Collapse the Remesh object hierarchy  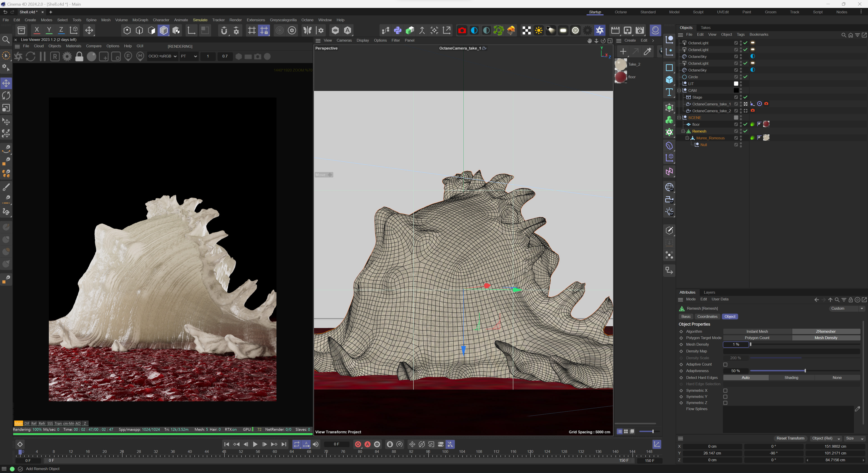tap(683, 131)
